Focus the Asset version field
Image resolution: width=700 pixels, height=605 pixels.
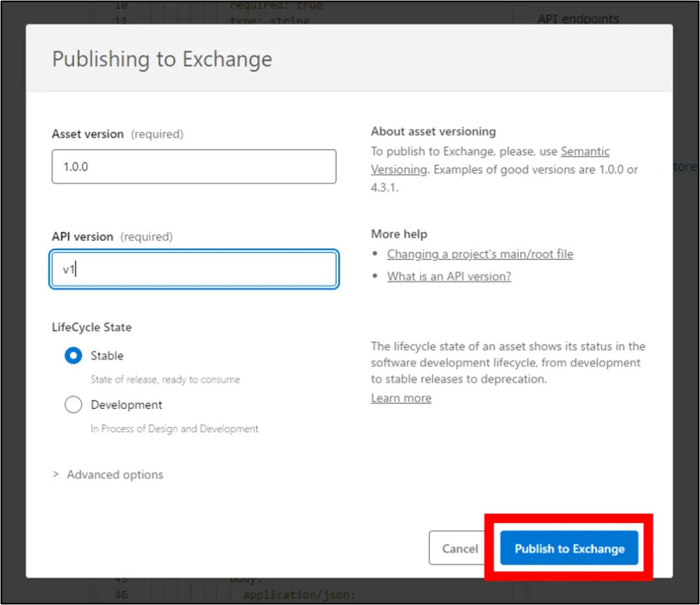(x=194, y=167)
